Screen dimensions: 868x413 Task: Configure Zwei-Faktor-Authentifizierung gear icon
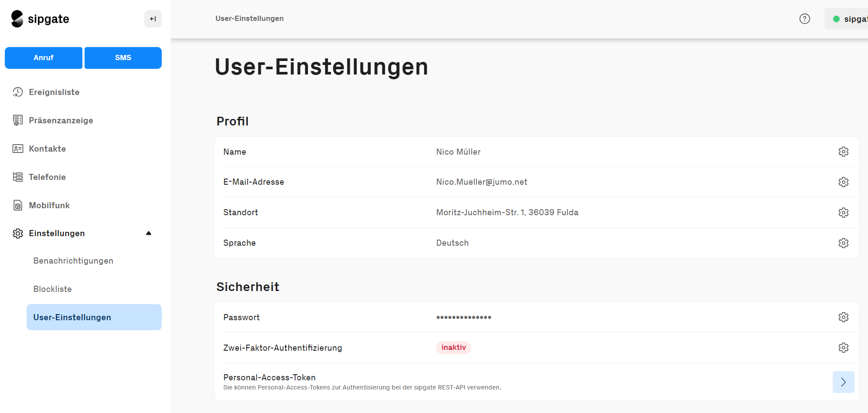pos(843,348)
